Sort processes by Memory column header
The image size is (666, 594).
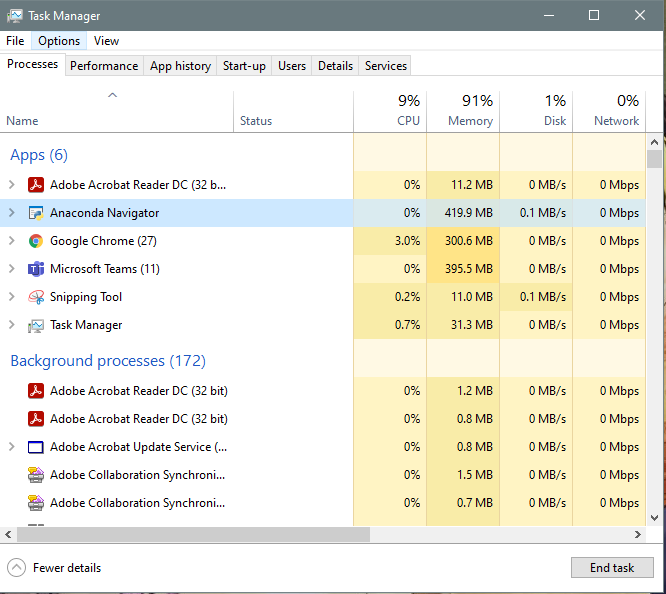pyautogui.click(x=469, y=111)
